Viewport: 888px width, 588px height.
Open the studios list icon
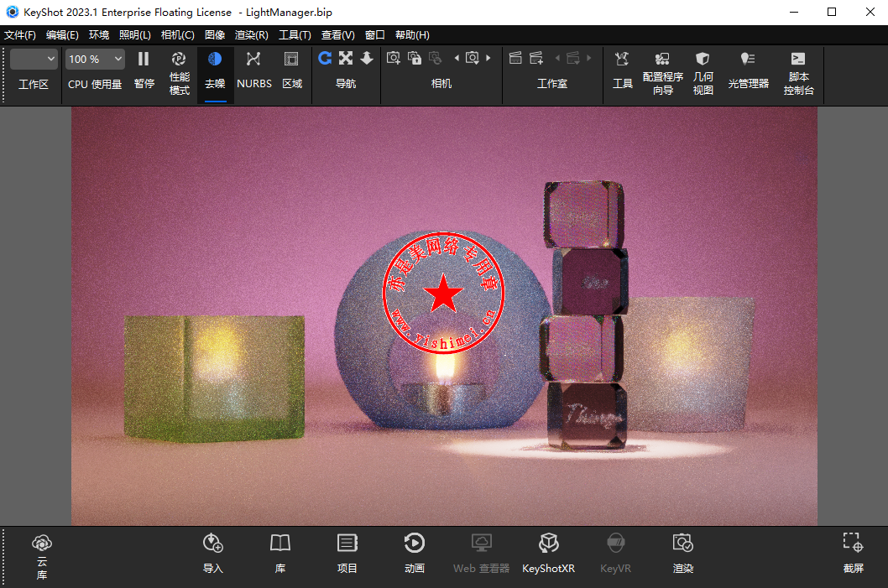point(515,58)
